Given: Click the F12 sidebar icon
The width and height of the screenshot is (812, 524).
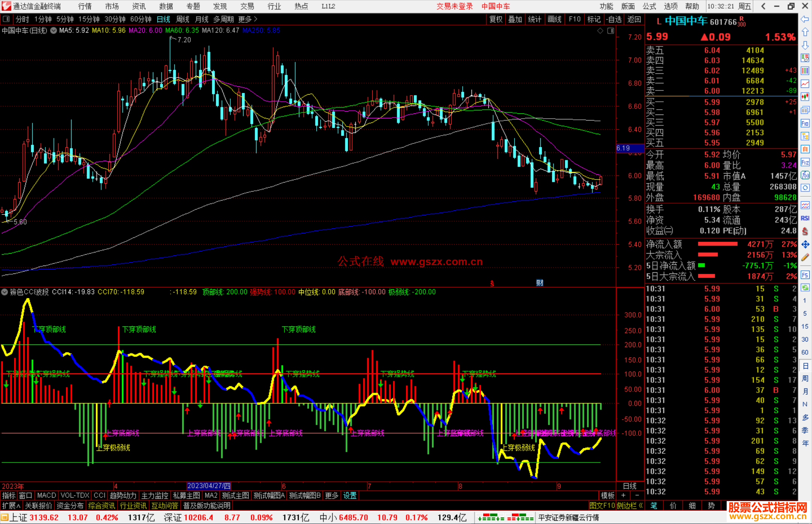Looking at the screenshot, I should click(x=805, y=162).
